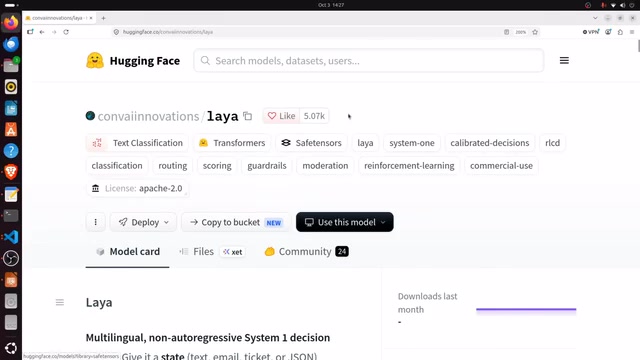
Task: Click the reinforcement-learning tag
Action: pyautogui.click(x=409, y=166)
